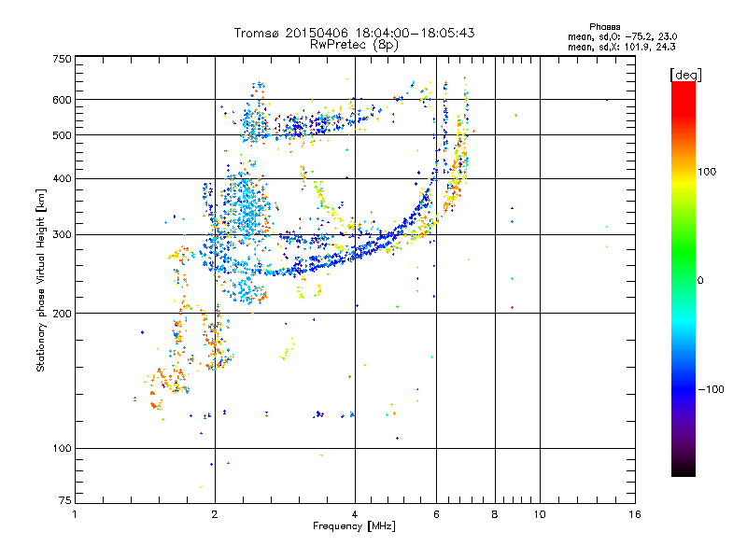This screenshot has width=747, height=560.
Task: Click the mean, sd,X phase statistics line
Action: click(x=622, y=47)
